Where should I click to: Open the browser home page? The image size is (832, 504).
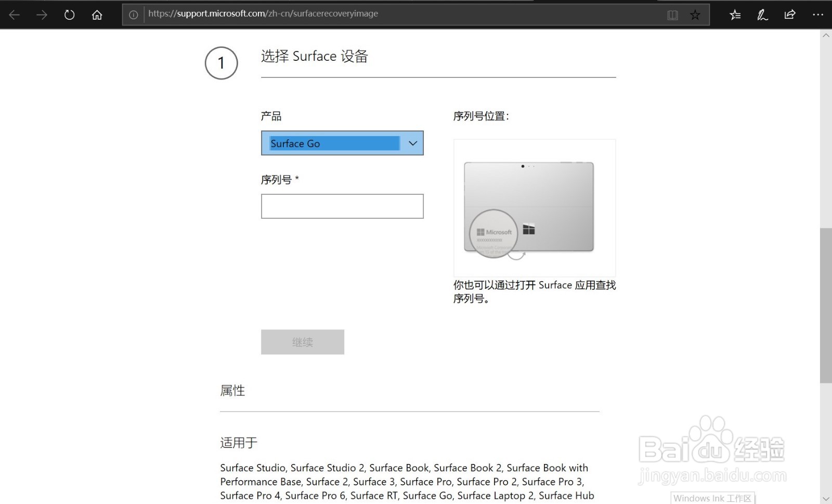[x=97, y=15]
